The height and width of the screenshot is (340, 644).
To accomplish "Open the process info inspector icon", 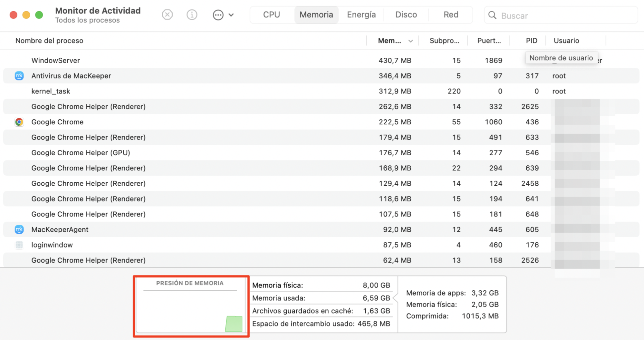I will click(192, 15).
